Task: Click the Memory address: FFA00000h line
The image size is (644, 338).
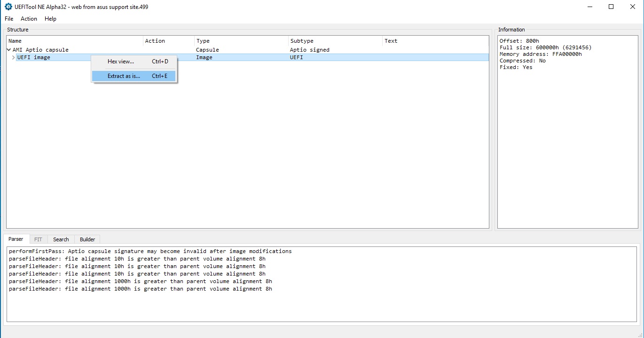Action: click(541, 54)
